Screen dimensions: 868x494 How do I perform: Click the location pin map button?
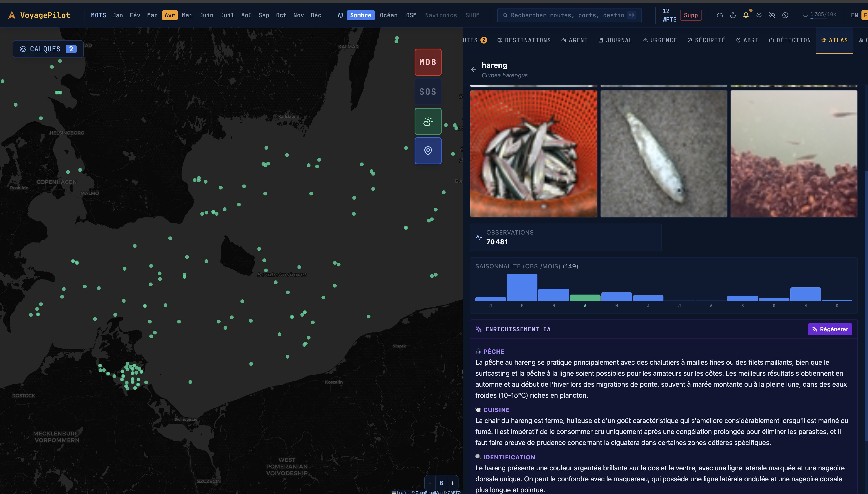pos(428,151)
